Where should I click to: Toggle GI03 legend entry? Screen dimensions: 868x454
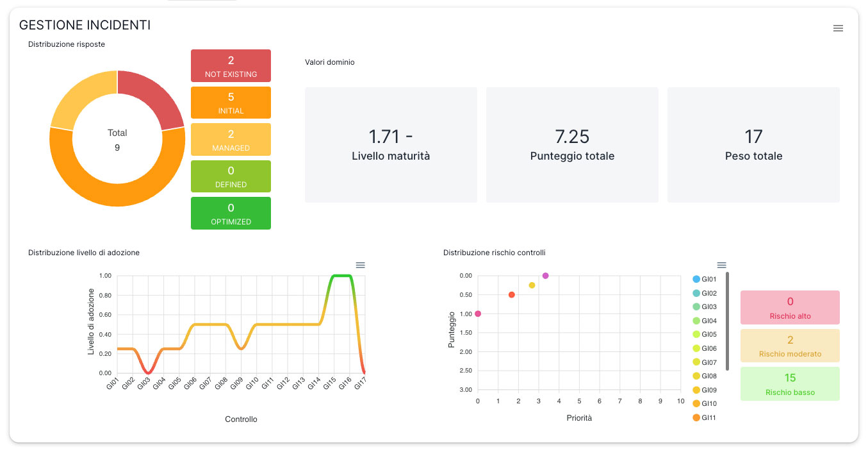705,307
